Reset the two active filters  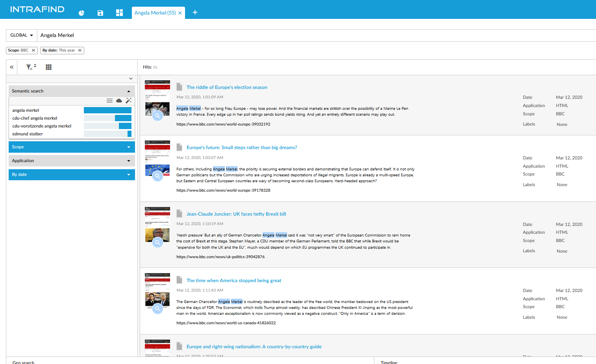(x=30, y=67)
